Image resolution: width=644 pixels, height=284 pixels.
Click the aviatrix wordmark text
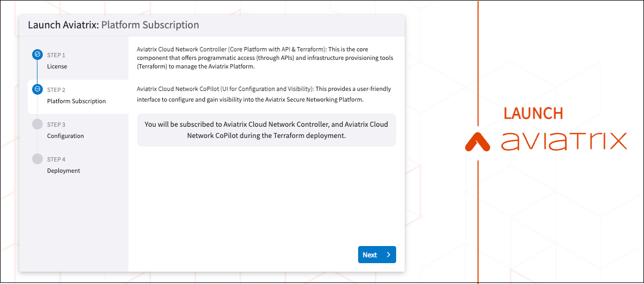(x=564, y=141)
